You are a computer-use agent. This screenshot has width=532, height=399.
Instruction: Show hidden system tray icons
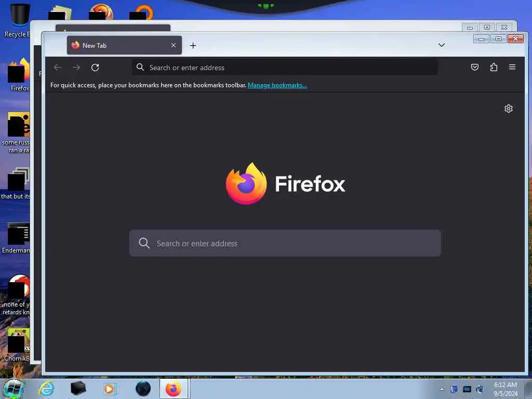[442, 389]
